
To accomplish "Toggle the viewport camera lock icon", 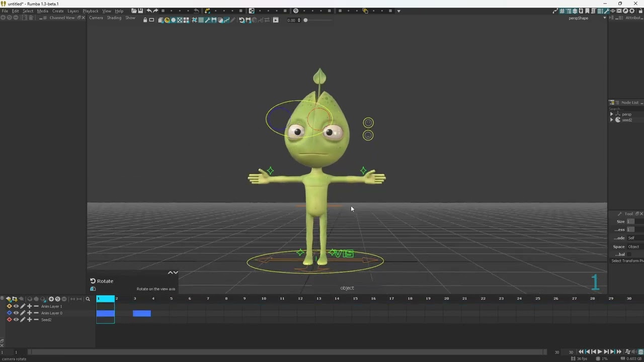I will (145, 20).
